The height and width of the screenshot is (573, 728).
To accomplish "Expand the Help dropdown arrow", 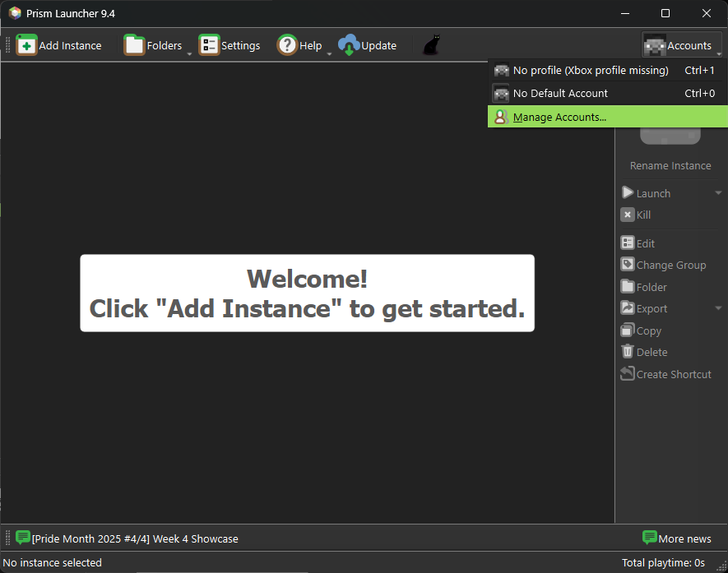I will pyautogui.click(x=329, y=53).
